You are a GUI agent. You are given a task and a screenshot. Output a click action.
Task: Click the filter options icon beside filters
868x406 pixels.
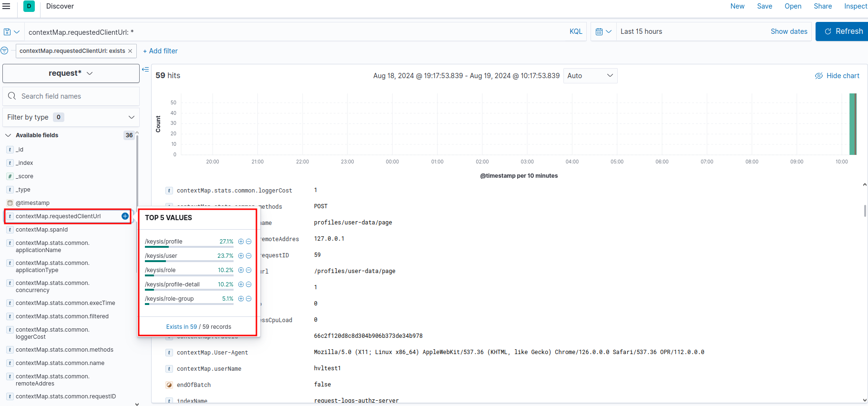tap(4, 51)
